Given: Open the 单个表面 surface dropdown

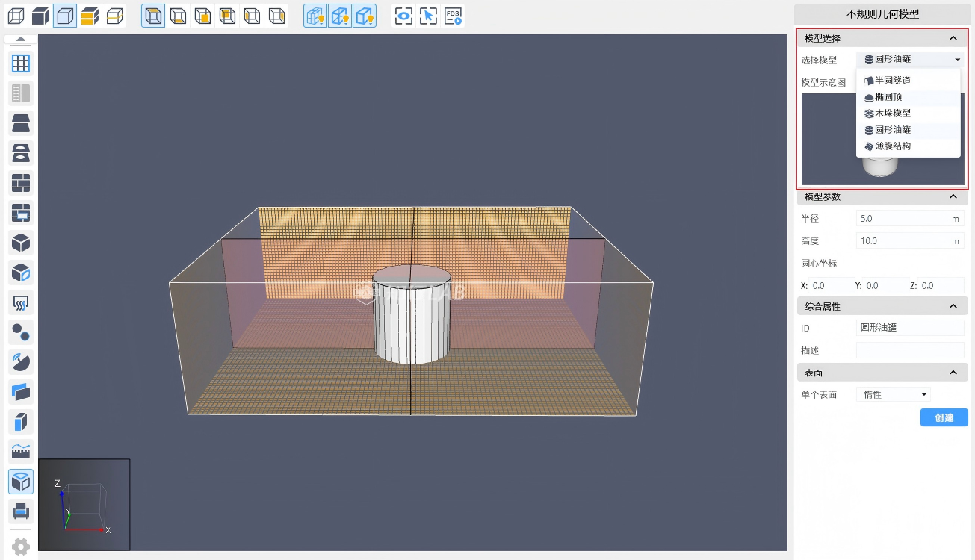Looking at the screenshot, I should (894, 394).
